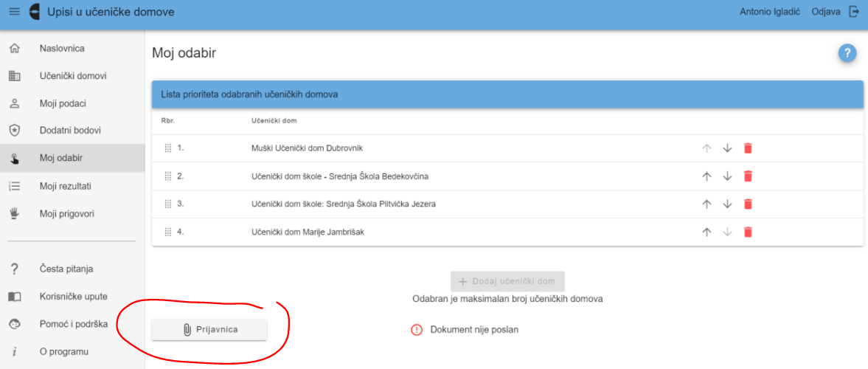
Task: Click the Rbr. column header
Action: pos(167,121)
